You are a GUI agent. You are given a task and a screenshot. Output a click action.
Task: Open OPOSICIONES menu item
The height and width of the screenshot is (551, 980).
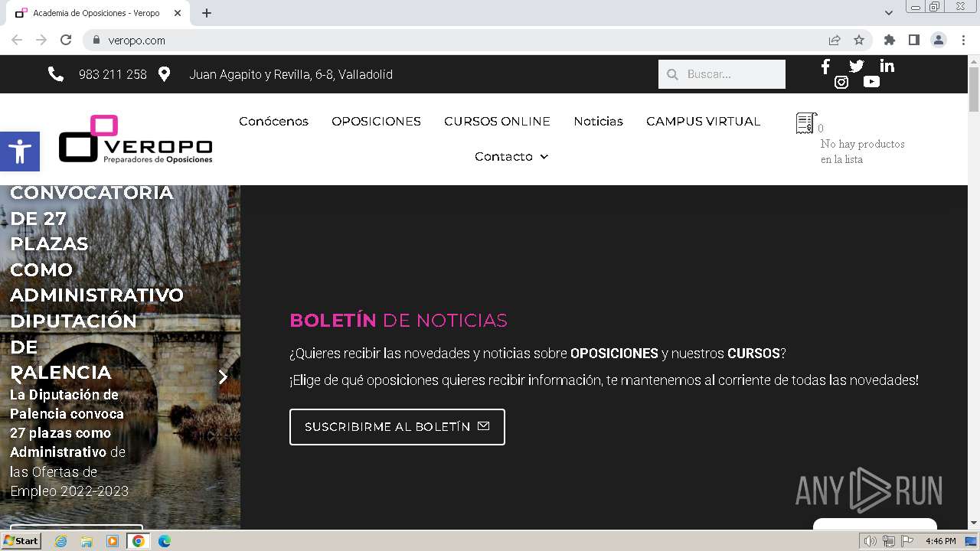376,121
